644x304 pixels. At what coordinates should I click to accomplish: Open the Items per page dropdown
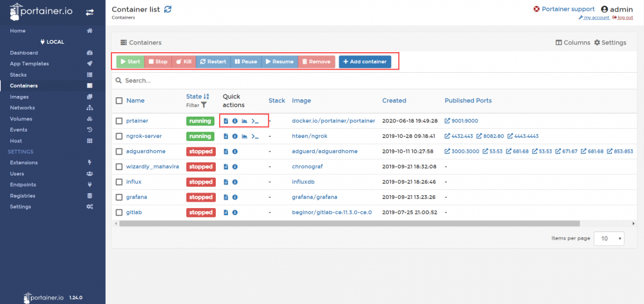coord(609,238)
